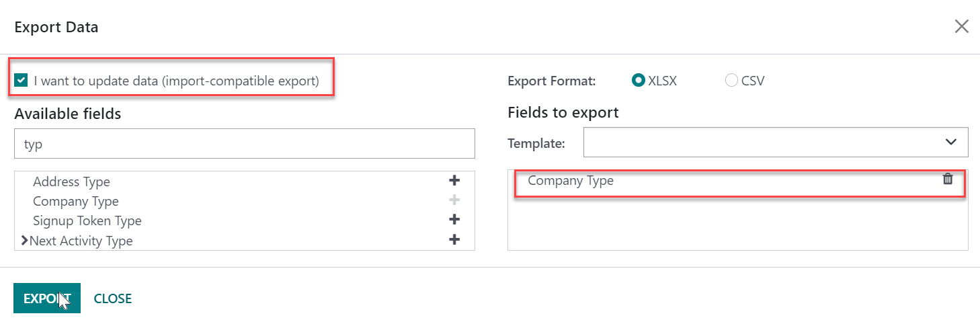This screenshot has height=324, width=980.
Task: Click the greyed plus beside Company Type
Action: 454,200
